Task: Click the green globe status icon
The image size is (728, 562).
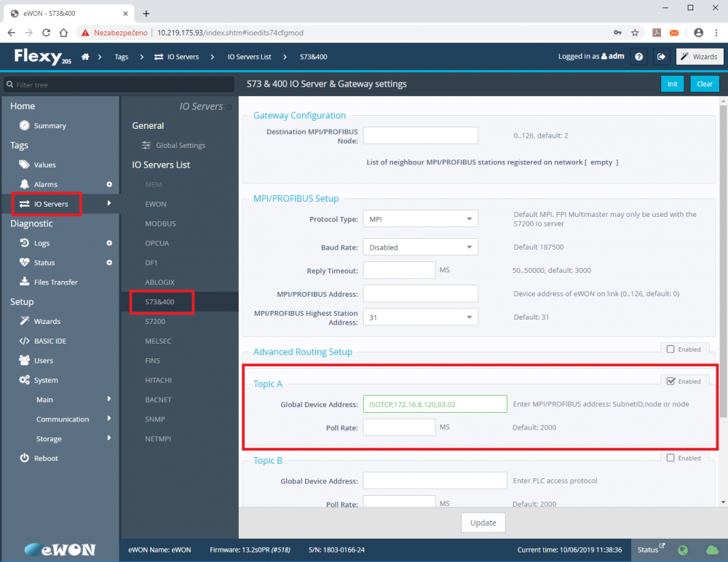Action: click(x=683, y=550)
